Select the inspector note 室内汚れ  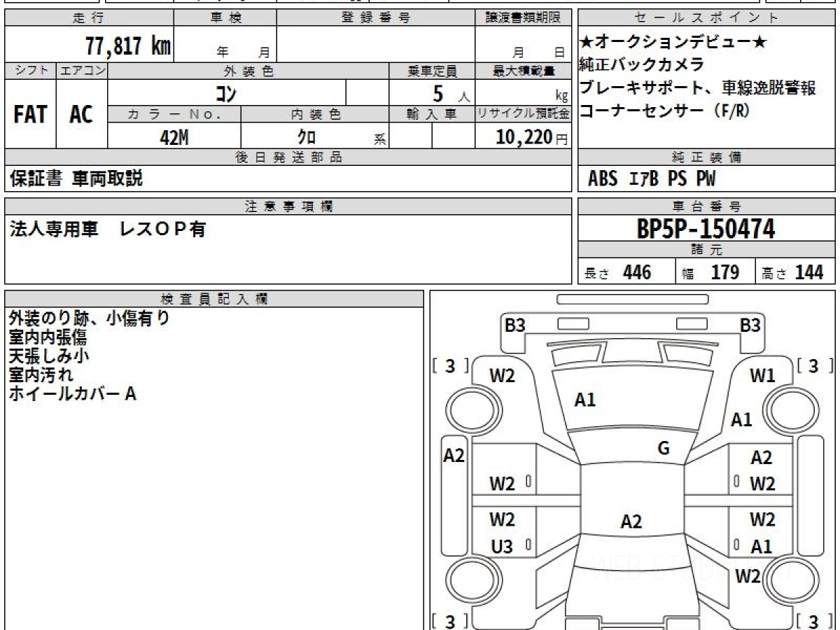coord(41,374)
